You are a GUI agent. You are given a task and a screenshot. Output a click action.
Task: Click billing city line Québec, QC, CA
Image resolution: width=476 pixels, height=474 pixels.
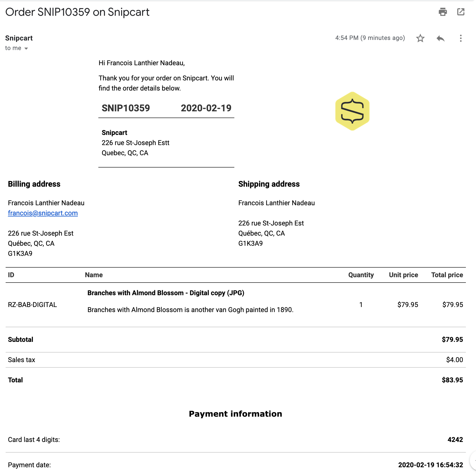tap(31, 243)
